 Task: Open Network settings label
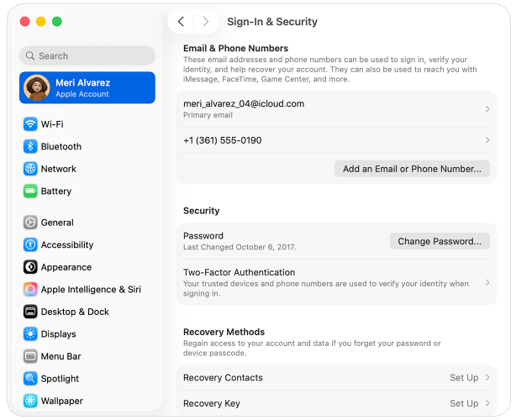pos(59,169)
